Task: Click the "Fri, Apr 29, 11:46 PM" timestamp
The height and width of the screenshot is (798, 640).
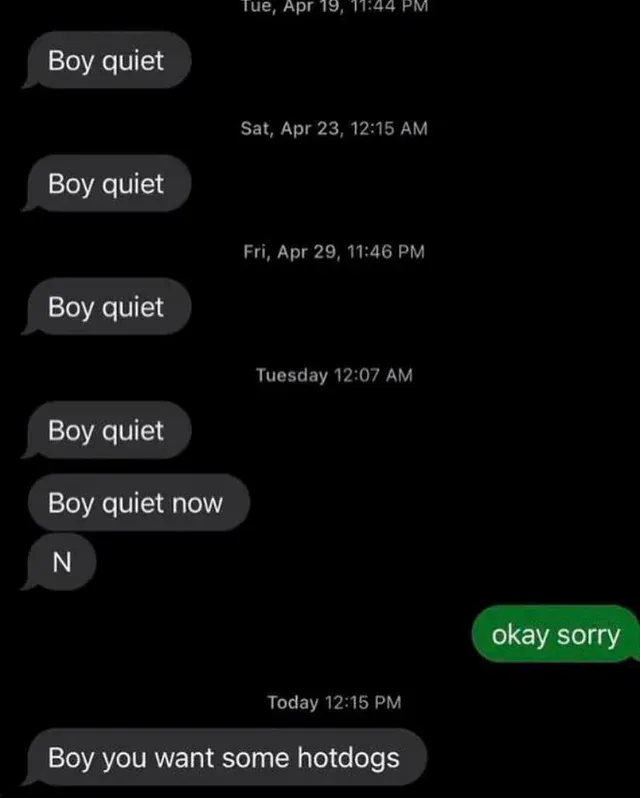Action: point(334,251)
